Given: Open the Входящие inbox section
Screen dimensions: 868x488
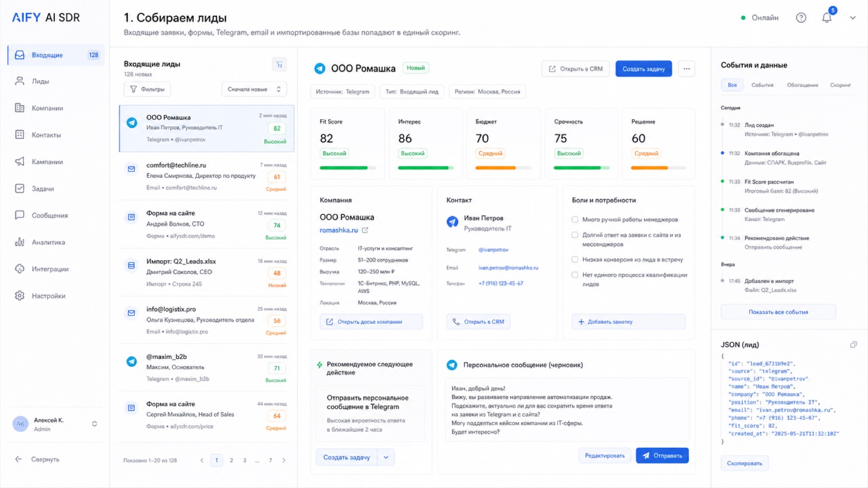Looking at the screenshot, I should (56, 55).
